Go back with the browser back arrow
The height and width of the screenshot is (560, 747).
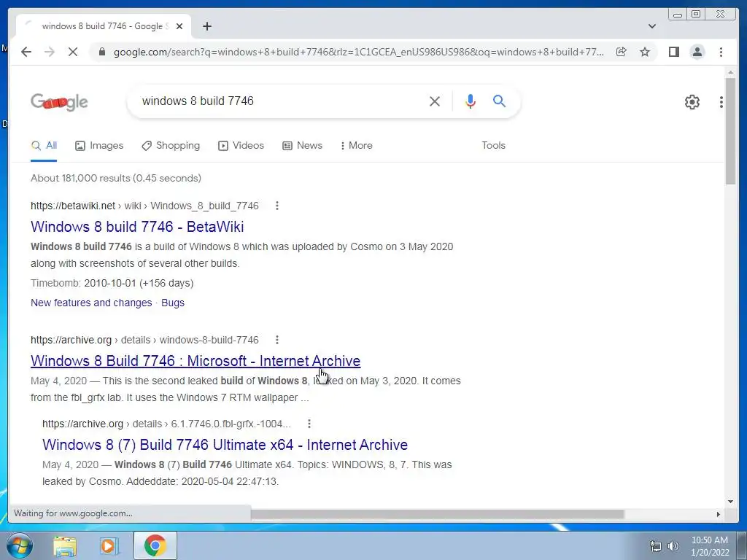tap(26, 52)
